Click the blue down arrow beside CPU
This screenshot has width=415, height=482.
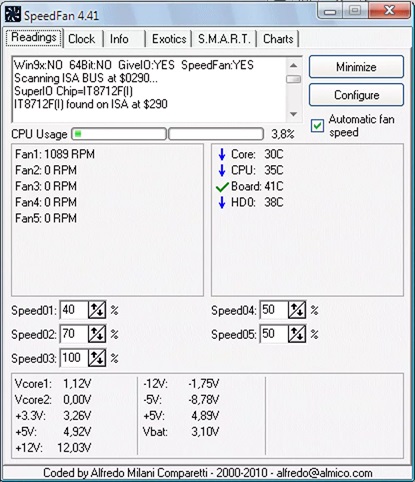222,170
